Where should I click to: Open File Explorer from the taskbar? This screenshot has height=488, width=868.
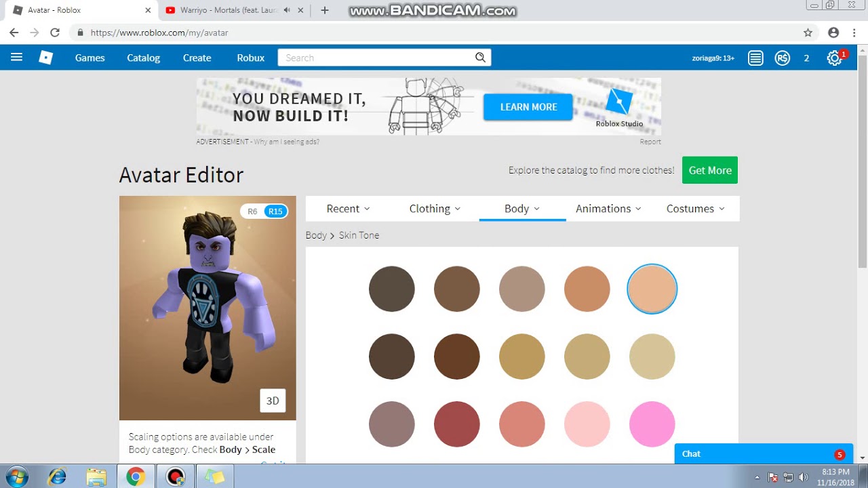[96, 476]
